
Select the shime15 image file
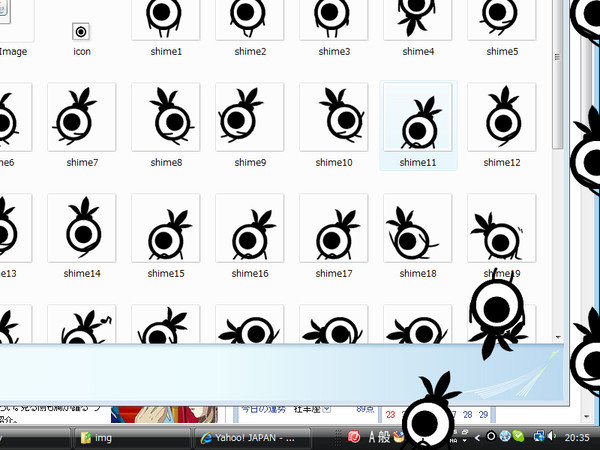(x=166, y=228)
